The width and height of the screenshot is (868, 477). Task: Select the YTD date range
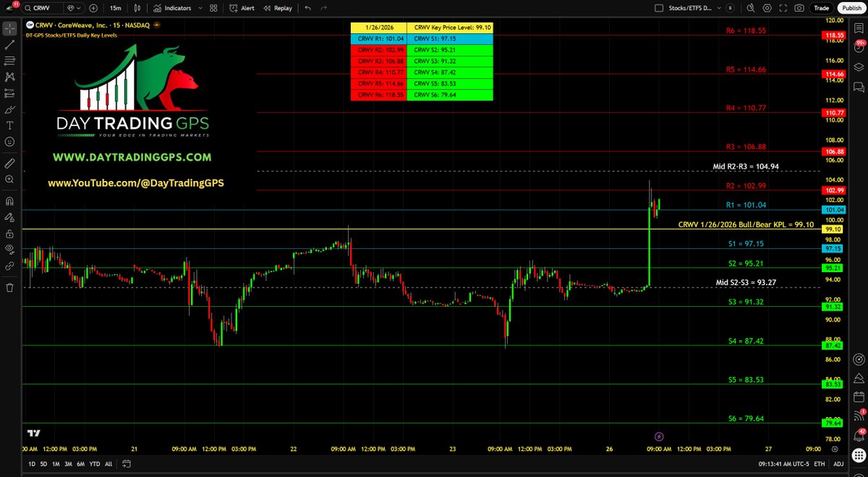pos(94,464)
